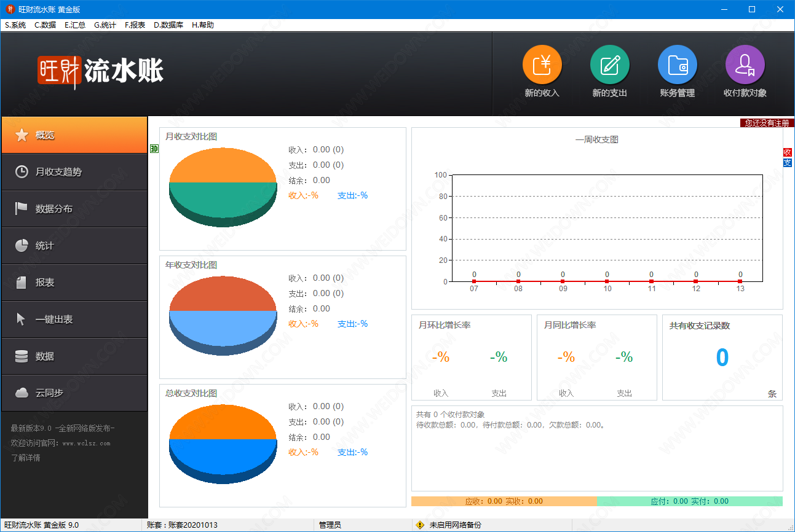Click the 新的收入 orange icon
This screenshot has width=795, height=532.
pos(542,65)
